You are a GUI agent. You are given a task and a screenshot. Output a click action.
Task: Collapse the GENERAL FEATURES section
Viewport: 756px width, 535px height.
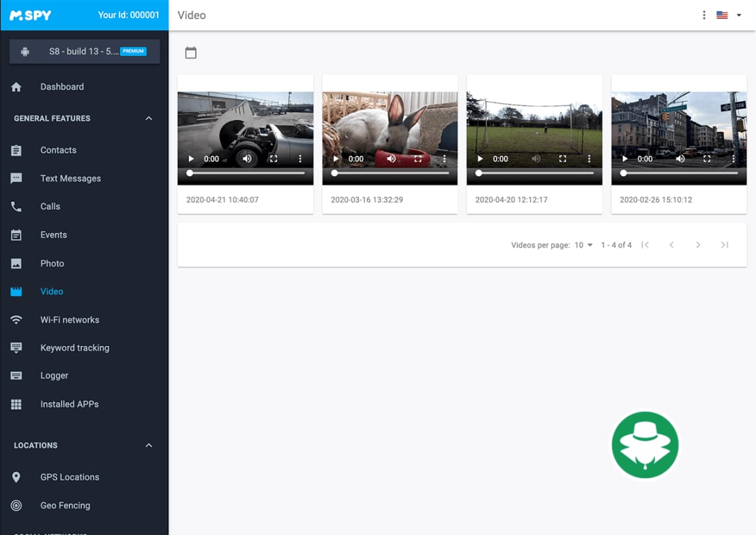tap(148, 119)
